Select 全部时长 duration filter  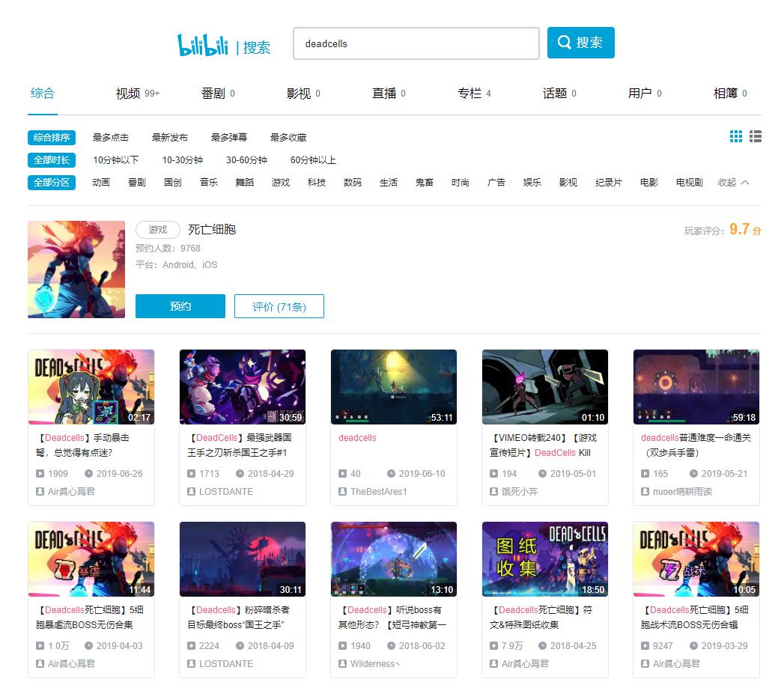tap(52, 160)
